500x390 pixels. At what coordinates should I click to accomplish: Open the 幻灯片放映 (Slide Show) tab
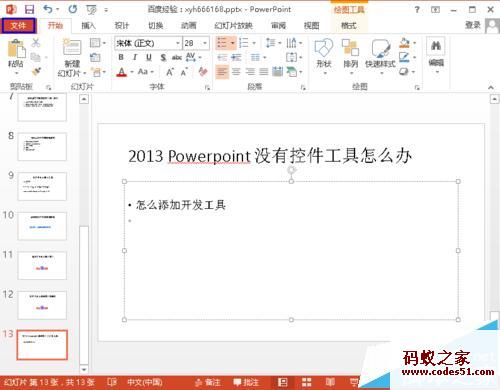233,25
